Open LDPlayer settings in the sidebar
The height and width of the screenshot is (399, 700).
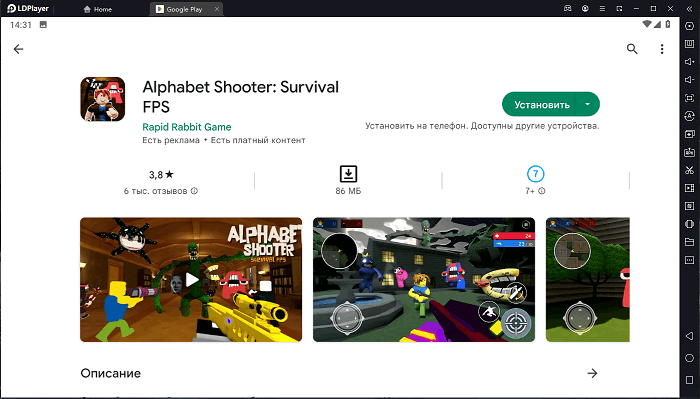689,26
